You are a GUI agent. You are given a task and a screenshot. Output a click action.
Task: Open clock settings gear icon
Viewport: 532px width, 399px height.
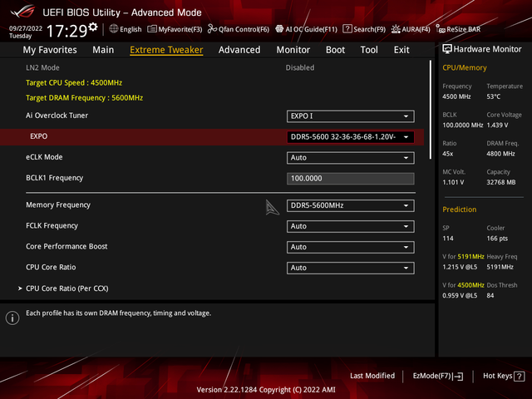(x=92, y=27)
